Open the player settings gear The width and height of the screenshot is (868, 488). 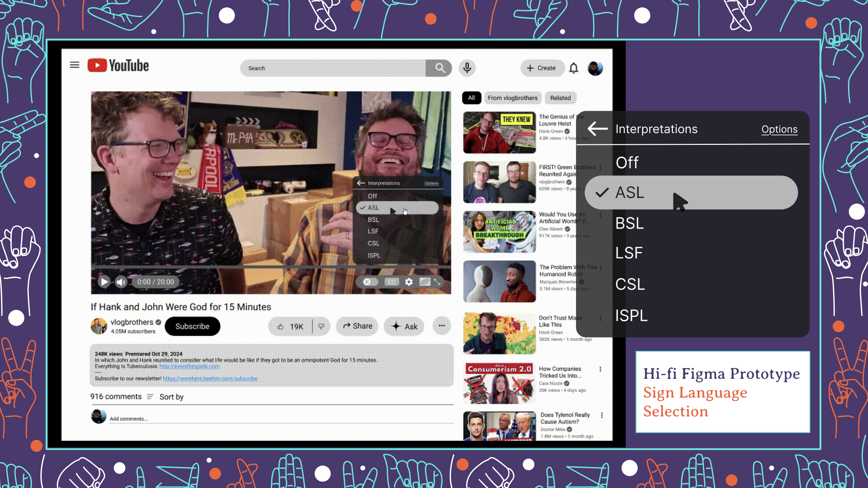coord(409,282)
